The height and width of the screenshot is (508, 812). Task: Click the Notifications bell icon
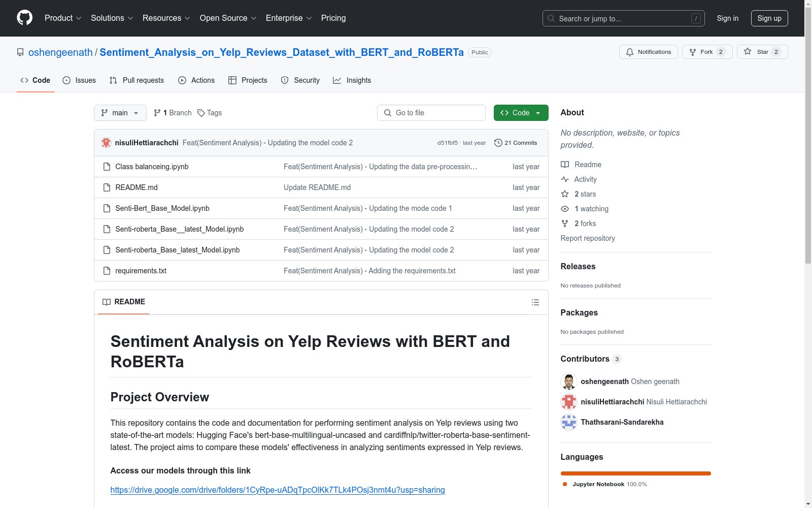click(x=630, y=52)
